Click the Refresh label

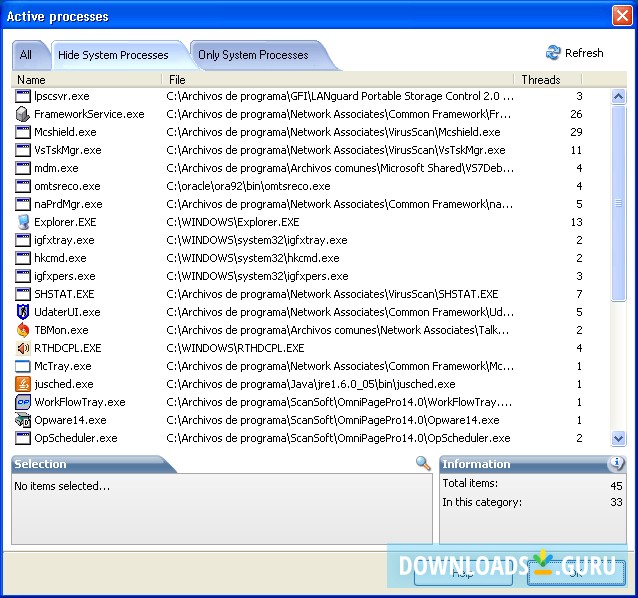click(584, 53)
